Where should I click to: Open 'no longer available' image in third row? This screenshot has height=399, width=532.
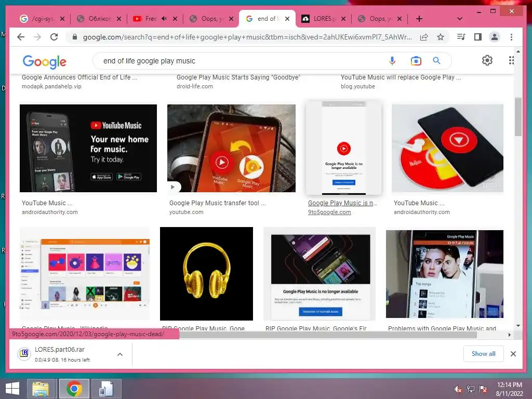click(320, 274)
